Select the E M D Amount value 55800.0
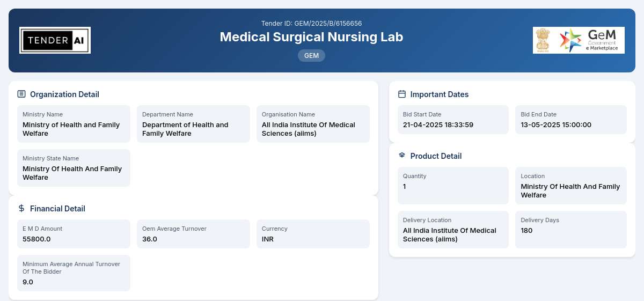This screenshot has height=301, width=644. coord(36,239)
